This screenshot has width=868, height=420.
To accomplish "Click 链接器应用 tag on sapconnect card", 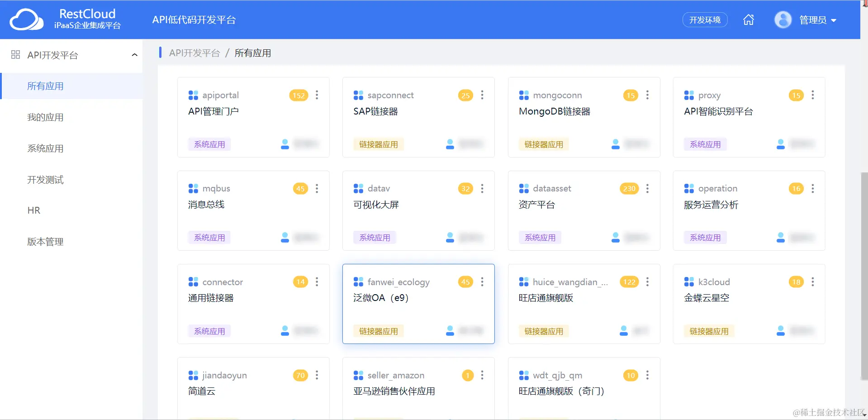I will click(379, 144).
